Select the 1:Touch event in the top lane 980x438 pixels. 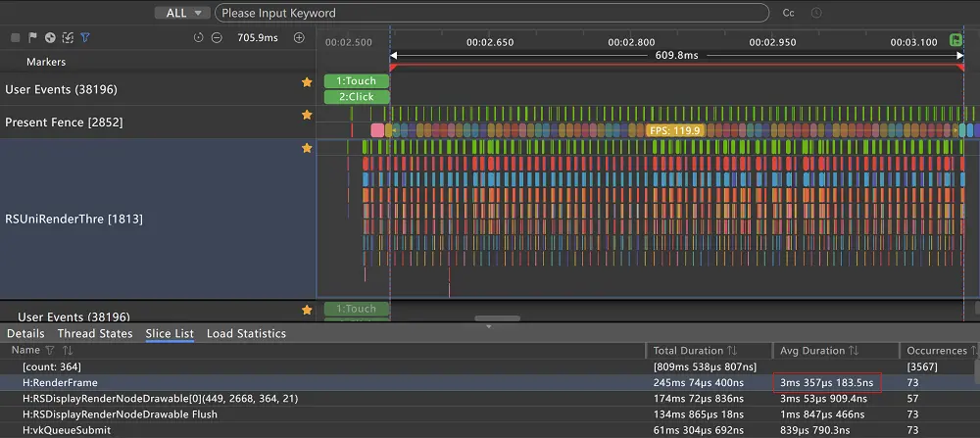(x=357, y=81)
